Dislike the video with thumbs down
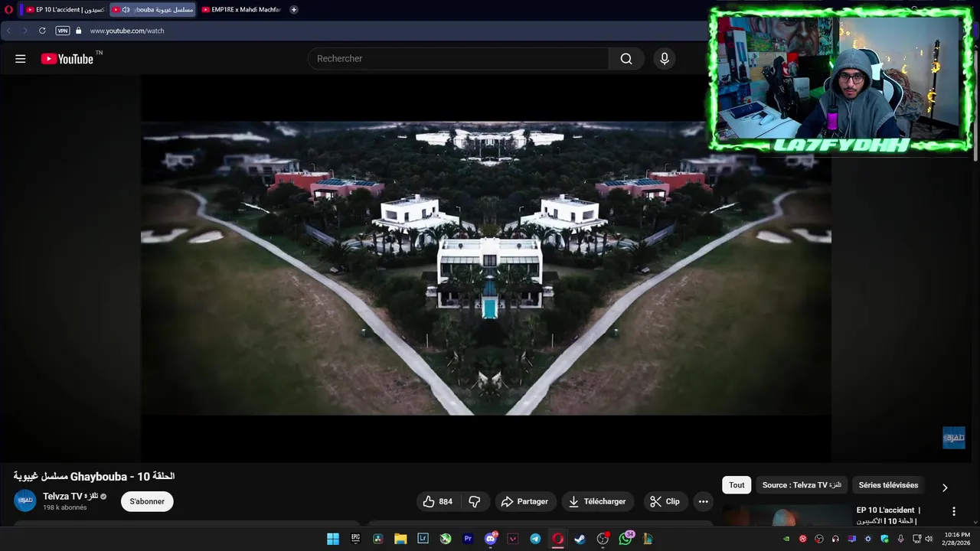 475,502
